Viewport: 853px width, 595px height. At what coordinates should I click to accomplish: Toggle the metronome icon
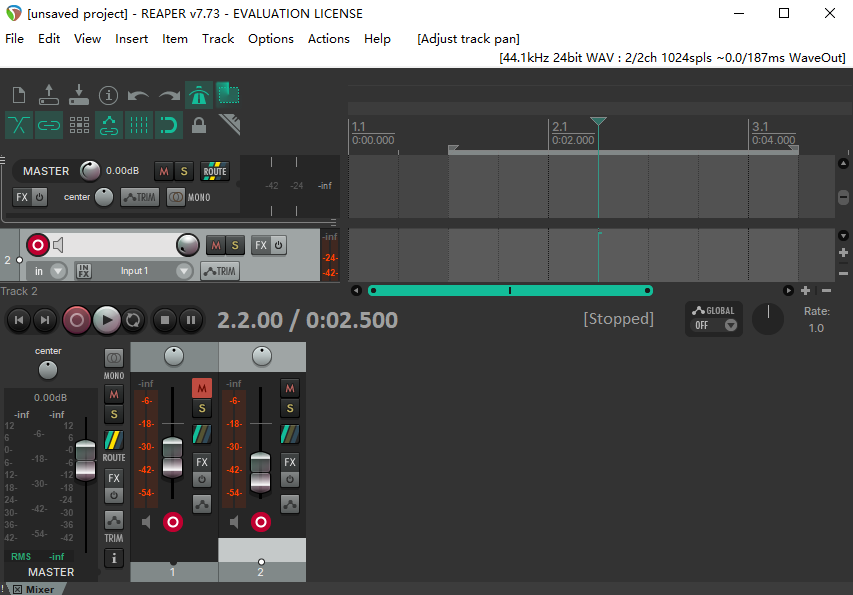(199, 95)
